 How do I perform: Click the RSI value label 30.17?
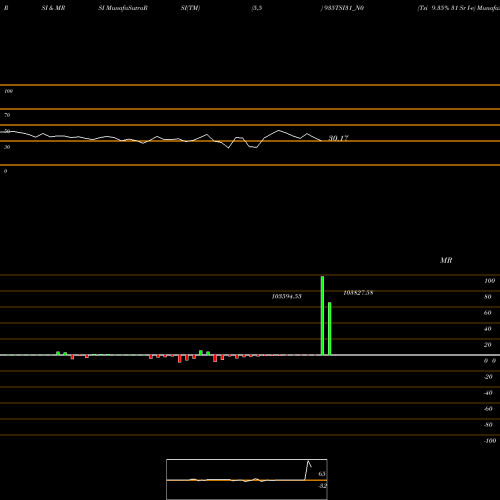[338, 138]
